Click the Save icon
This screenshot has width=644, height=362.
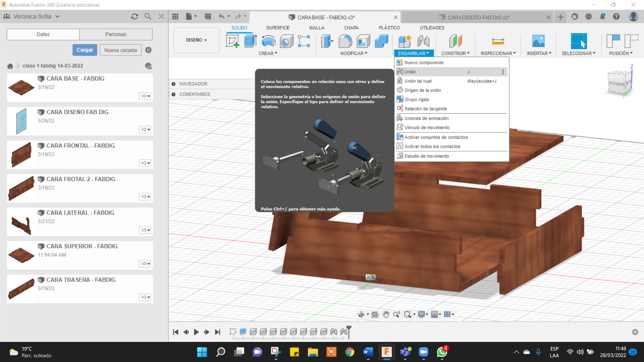click(208, 16)
